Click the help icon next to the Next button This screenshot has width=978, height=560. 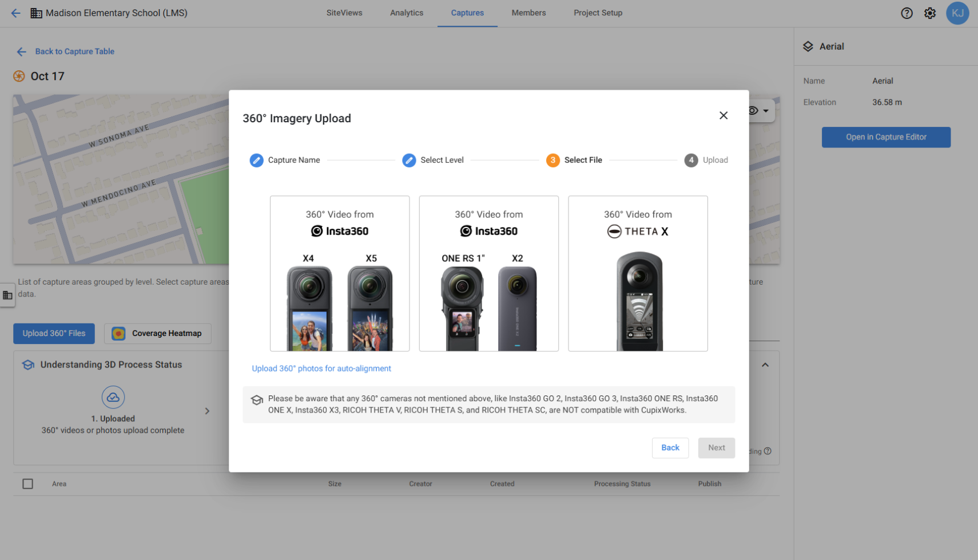tap(768, 451)
